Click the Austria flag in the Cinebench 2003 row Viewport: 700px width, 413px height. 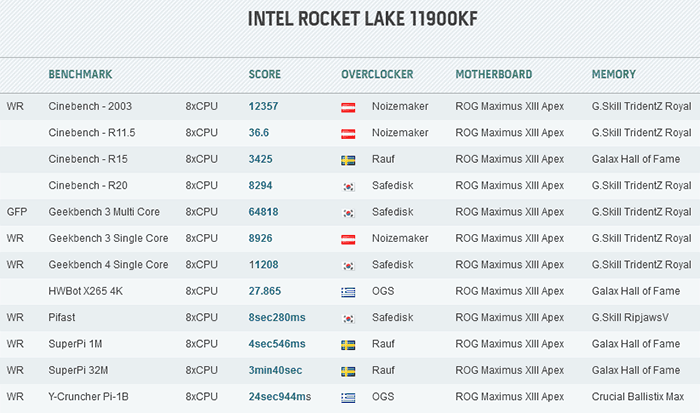point(348,108)
